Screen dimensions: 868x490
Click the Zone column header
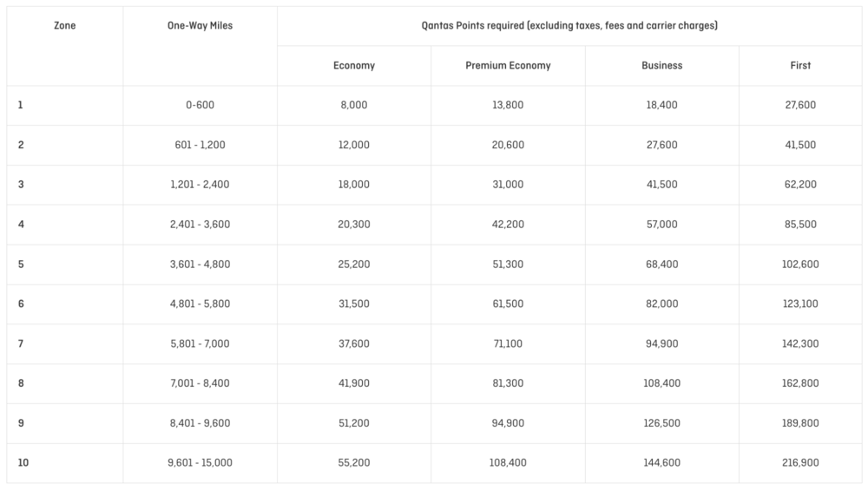tap(65, 26)
